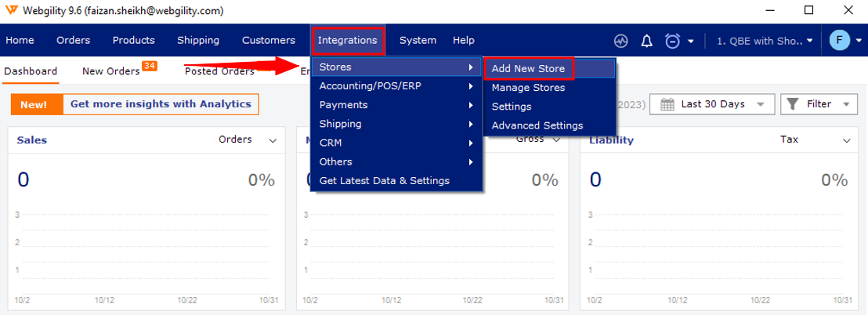Choose Add New Store

click(549, 69)
